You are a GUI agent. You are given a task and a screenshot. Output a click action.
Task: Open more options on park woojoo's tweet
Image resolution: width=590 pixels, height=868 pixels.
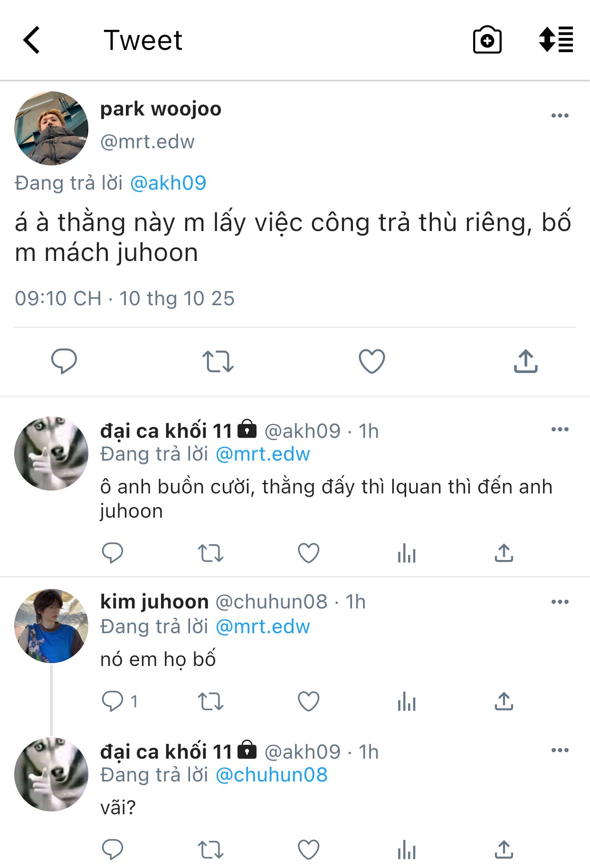tap(560, 116)
